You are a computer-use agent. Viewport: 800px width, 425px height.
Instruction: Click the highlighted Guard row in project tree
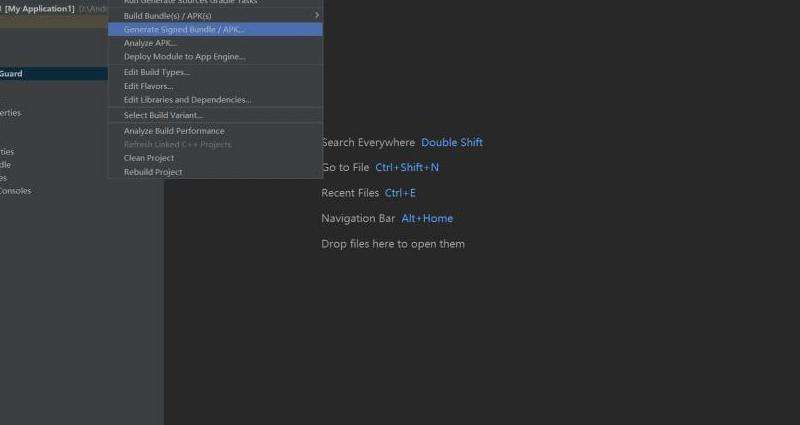coord(54,74)
